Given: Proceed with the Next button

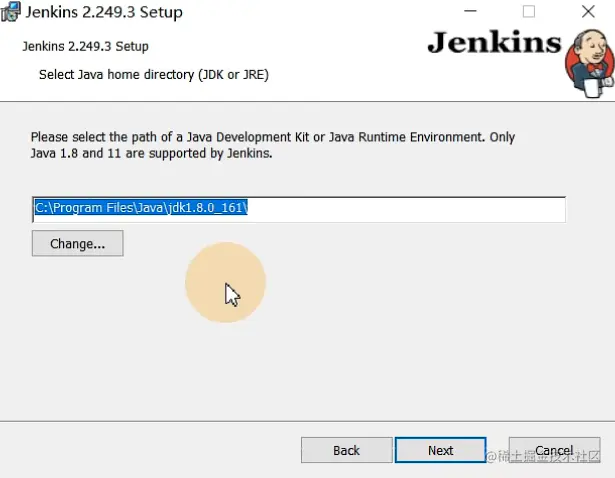Looking at the screenshot, I should pos(440,450).
